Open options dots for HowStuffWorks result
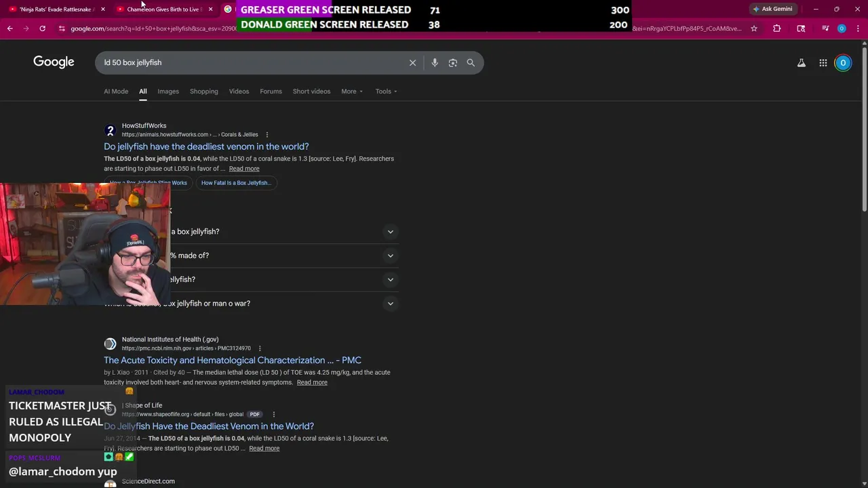868x488 pixels. click(x=267, y=134)
